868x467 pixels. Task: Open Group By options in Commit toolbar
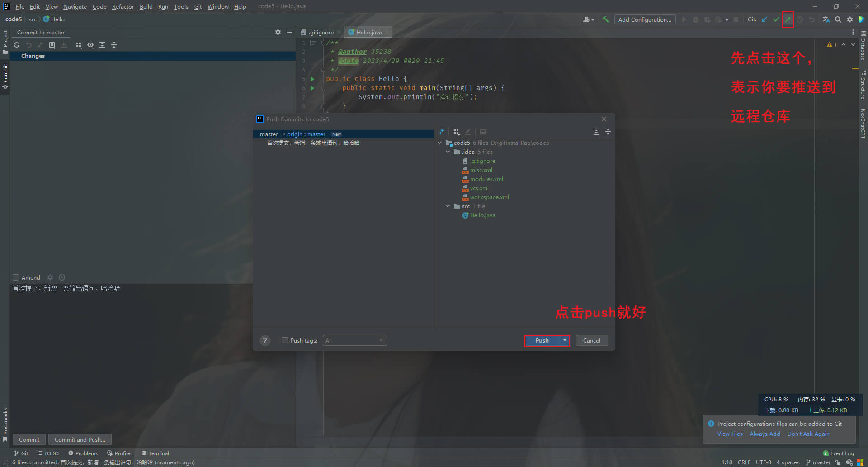pyautogui.click(x=79, y=45)
